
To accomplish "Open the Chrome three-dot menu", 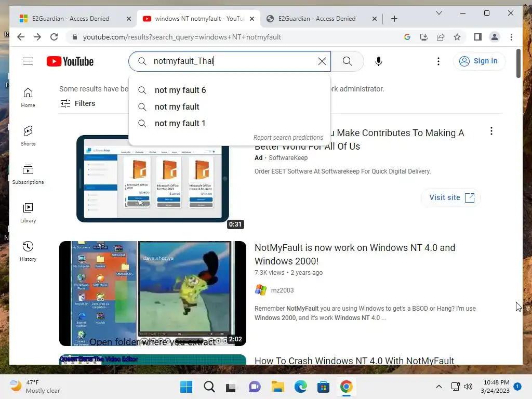I will (511, 37).
